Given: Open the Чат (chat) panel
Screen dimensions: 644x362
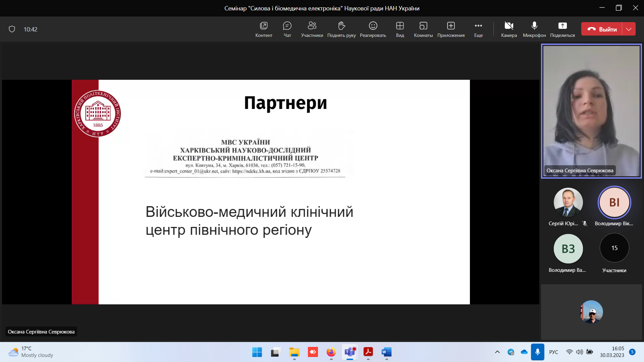Looking at the screenshot, I should click(287, 29).
